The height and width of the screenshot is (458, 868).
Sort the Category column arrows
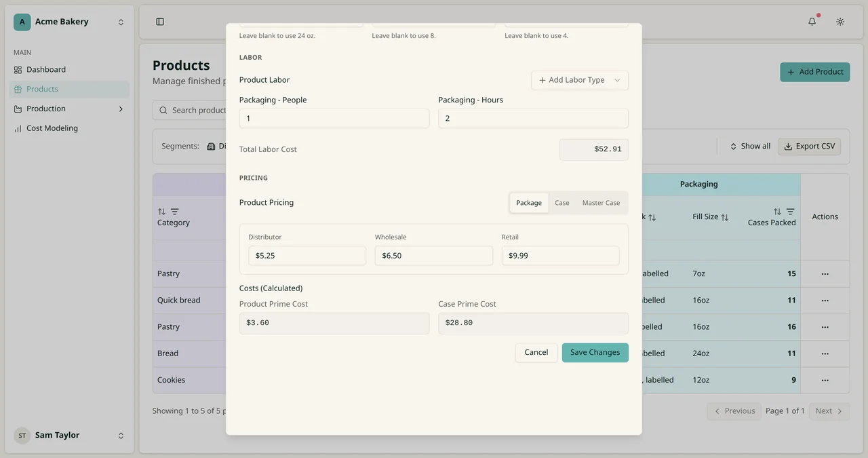(x=161, y=212)
